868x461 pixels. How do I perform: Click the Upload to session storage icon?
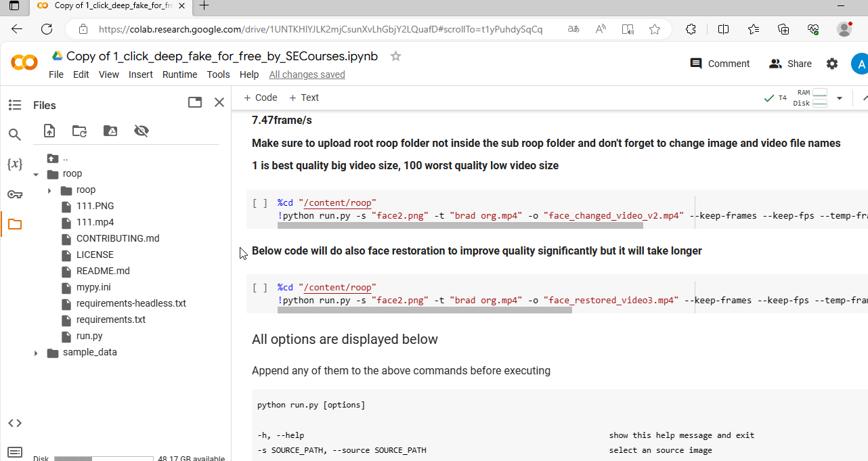click(49, 131)
